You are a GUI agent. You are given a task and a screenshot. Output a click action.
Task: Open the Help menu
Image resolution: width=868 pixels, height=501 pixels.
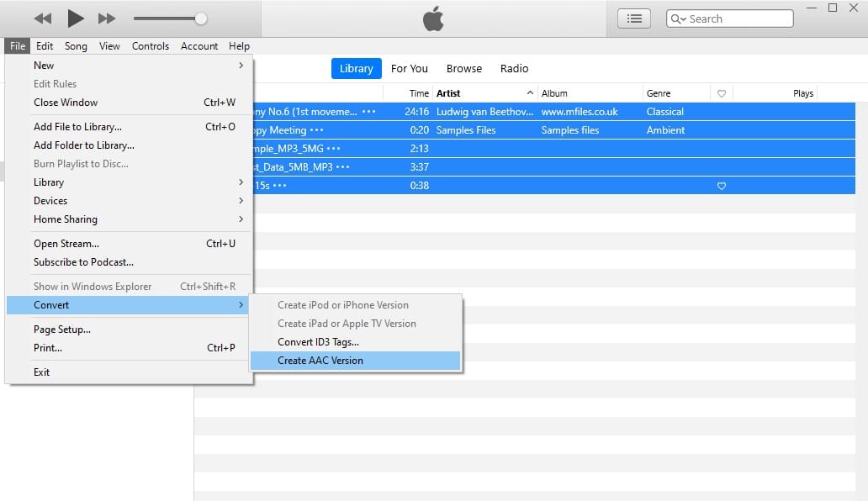pyautogui.click(x=239, y=46)
